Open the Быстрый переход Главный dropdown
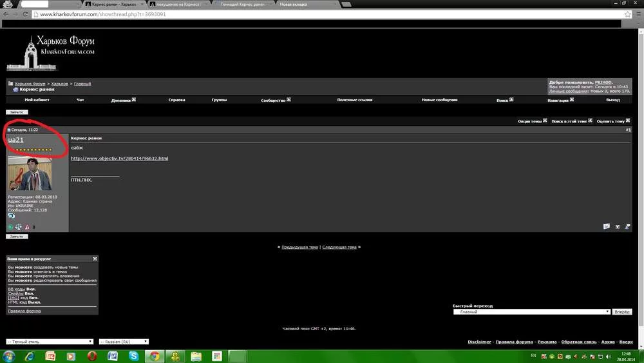 pos(532,311)
